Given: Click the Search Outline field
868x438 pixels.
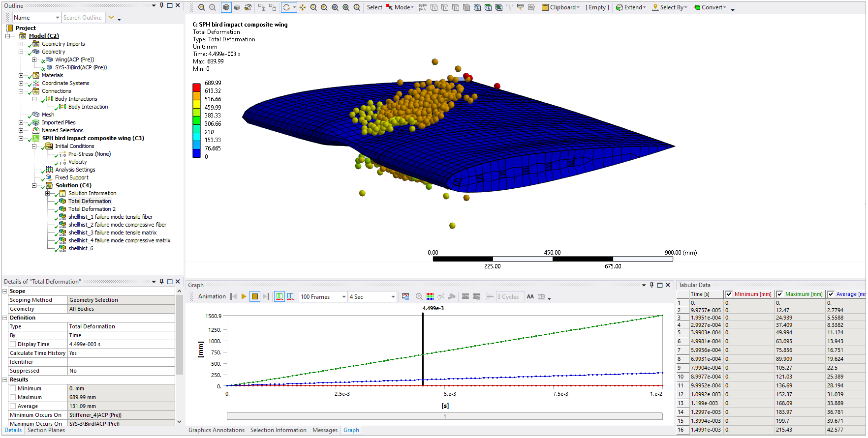Looking at the screenshot, I should click(83, 18).
